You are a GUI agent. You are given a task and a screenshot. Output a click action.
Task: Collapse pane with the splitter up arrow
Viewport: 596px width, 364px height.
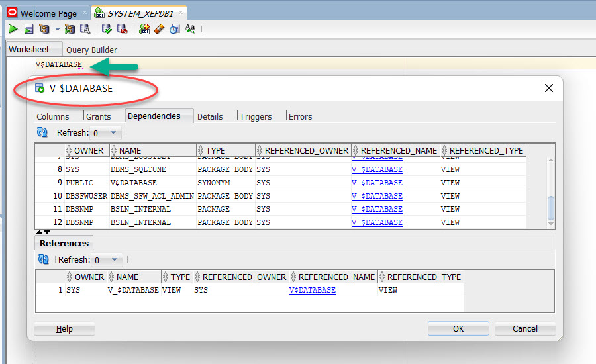tap(39, 232)
